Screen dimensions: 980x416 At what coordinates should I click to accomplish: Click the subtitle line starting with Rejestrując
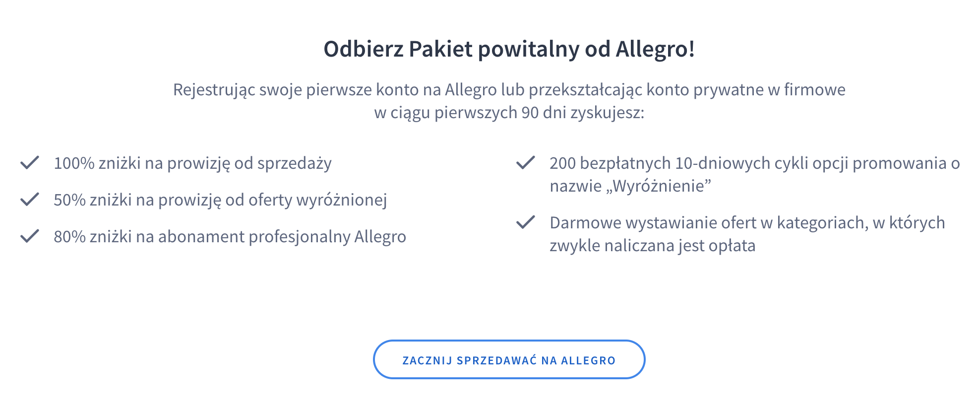pos(509,90)
